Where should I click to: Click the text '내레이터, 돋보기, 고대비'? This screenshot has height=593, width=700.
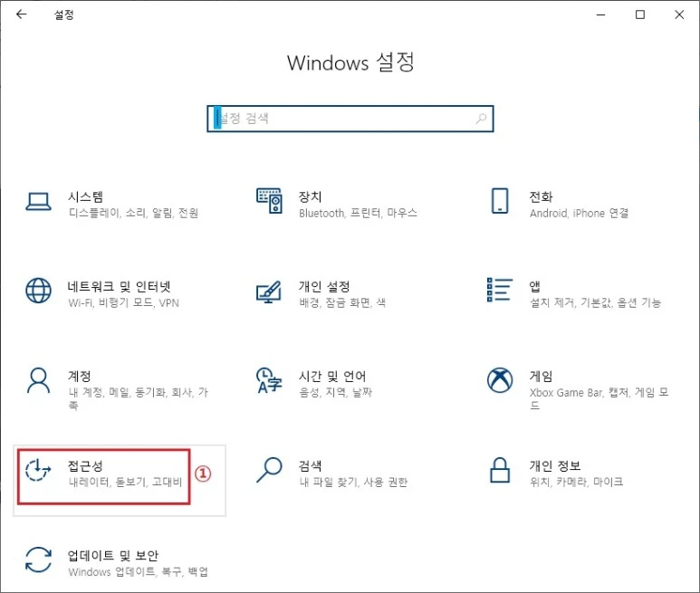point(126,483)
